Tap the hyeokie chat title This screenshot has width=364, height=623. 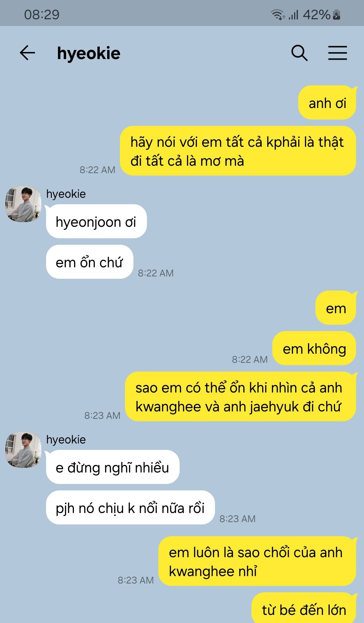89,53
